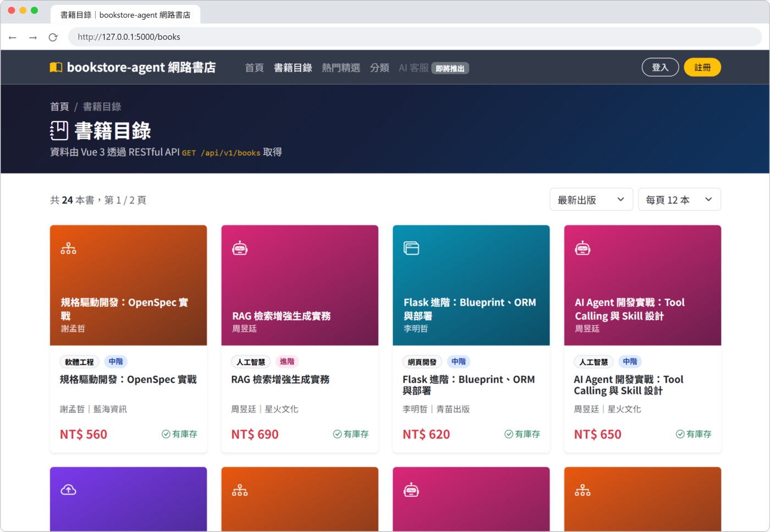770x532 pixels.
Task: Click the browser window icon on the Flask 進階 cover
Action: (411, 249)
